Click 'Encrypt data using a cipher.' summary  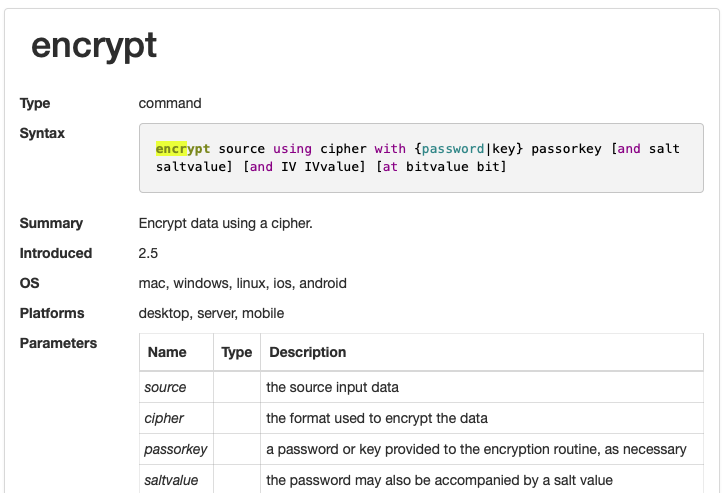(226, 223)
